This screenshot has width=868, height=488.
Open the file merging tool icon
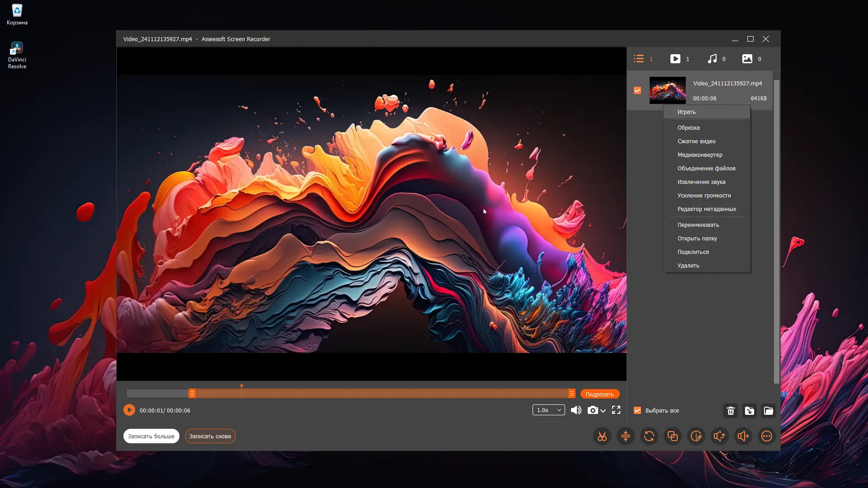(673, 436)
